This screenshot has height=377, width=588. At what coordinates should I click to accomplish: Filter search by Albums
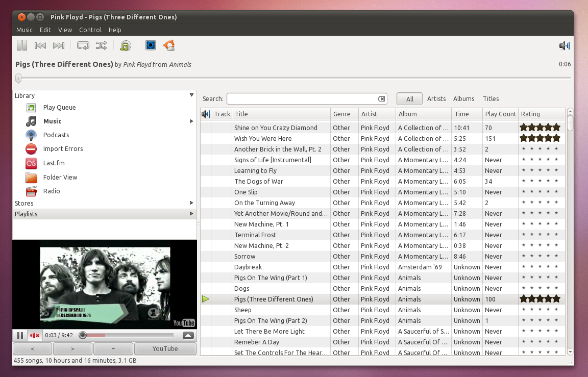(x=463, y=98)
